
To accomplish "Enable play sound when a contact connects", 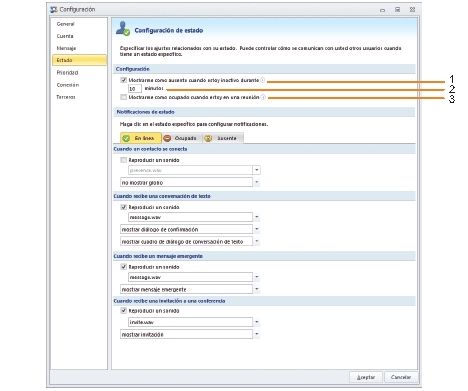I will point(124,160).
